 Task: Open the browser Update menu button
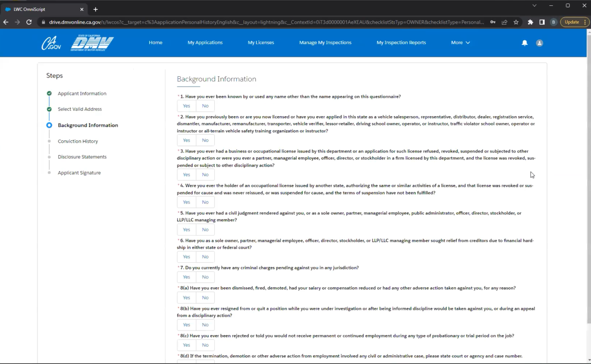pyautogui.click(x=574, y=22)
